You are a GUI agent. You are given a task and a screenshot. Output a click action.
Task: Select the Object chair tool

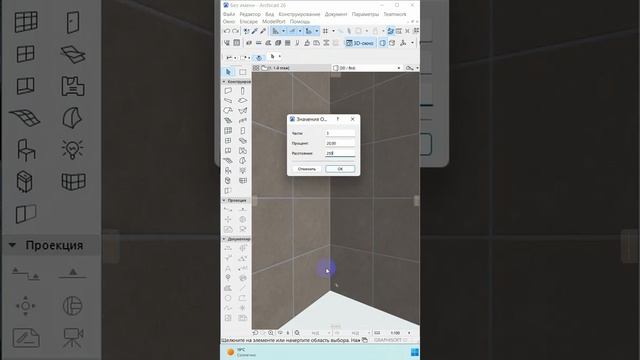click(228, 171)
